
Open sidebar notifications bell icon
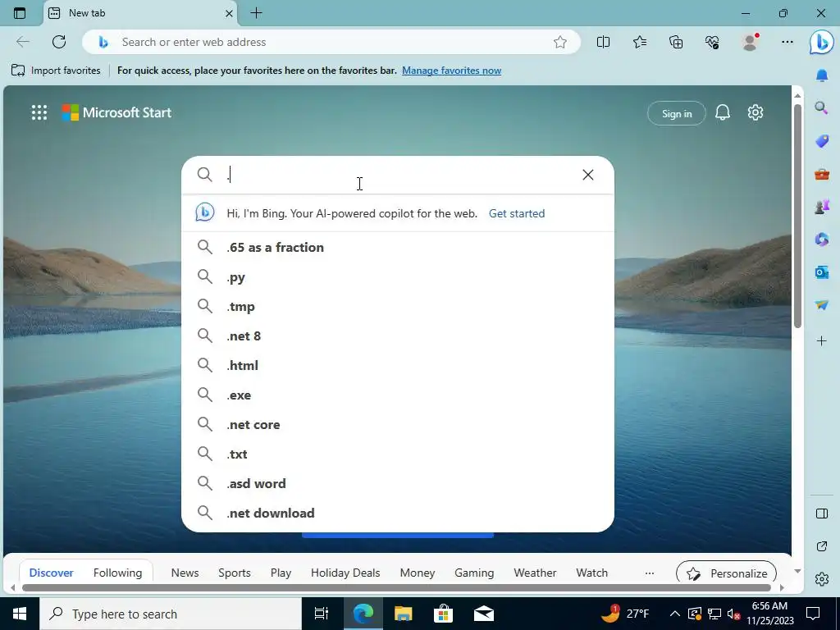point(822,75)
